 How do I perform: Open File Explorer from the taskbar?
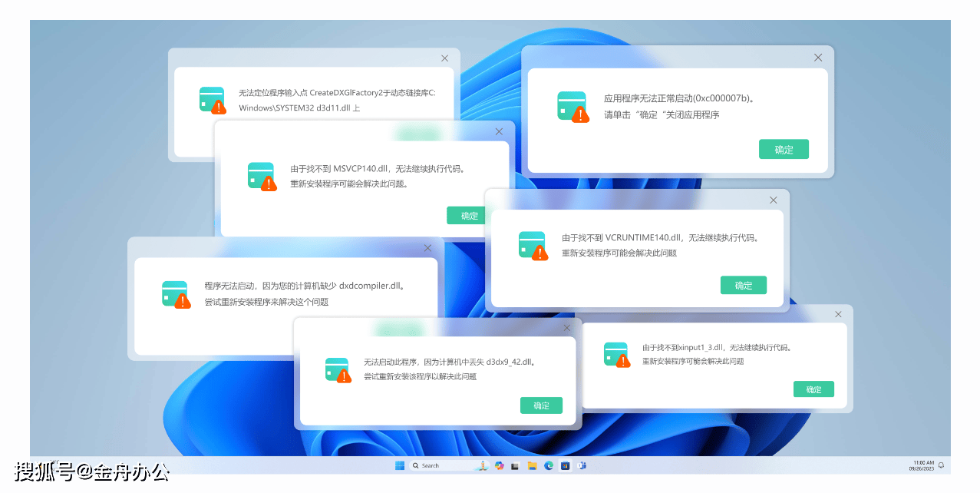pyautogui.click(x=532, y=465)
